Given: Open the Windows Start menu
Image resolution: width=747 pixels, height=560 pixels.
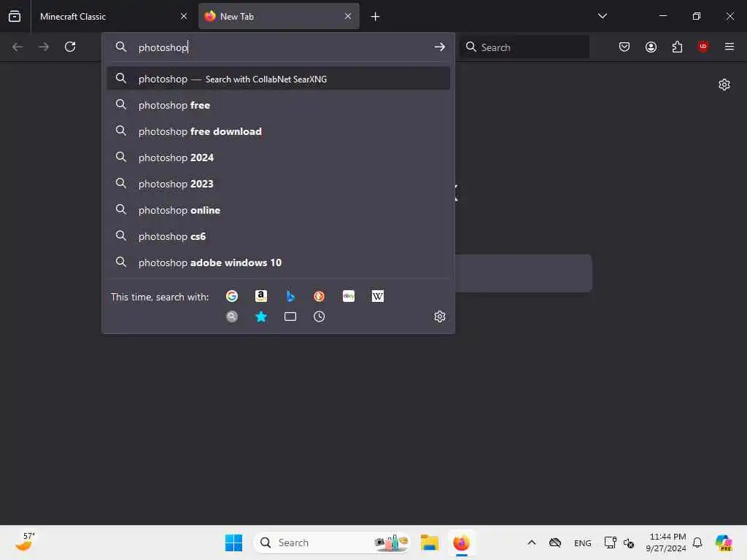Looking at the screenshot, I should pos(233,542).
